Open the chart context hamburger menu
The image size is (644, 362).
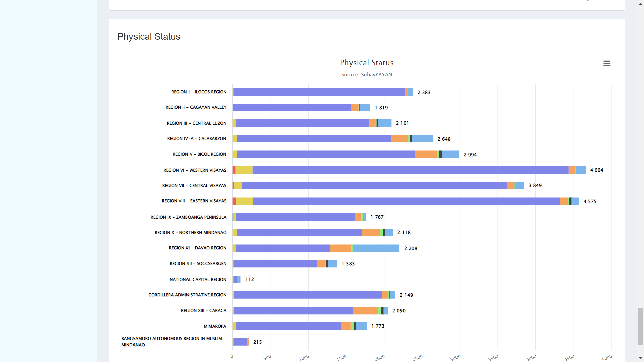point(607,63)
